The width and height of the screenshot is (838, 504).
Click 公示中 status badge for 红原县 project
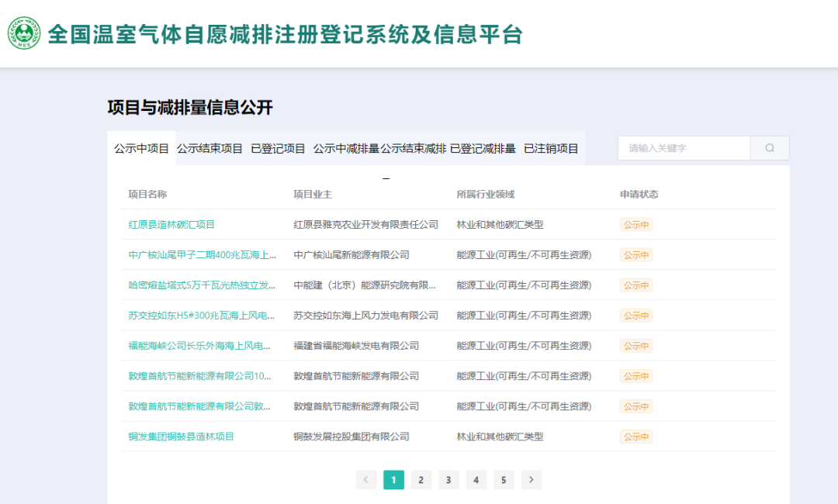pyautogui.click(x=635, y=225)
